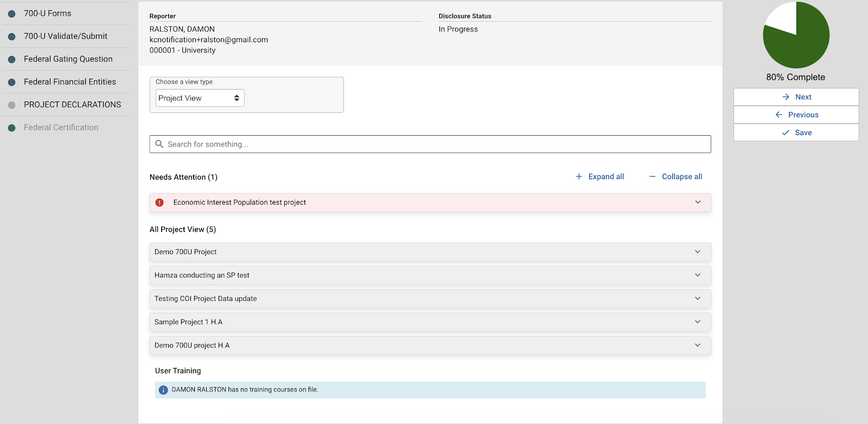Click the status dot next to Federal Gating Question
This screenshot has height=424, width=868.
coord(11,59)
